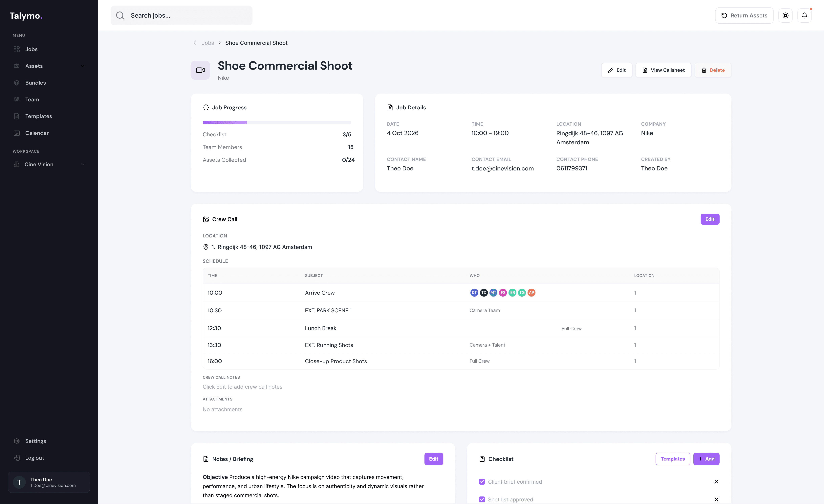Screen dimensions: 824x504
Task: Expand the Assets menu chevron
Action: coord(83,66)
